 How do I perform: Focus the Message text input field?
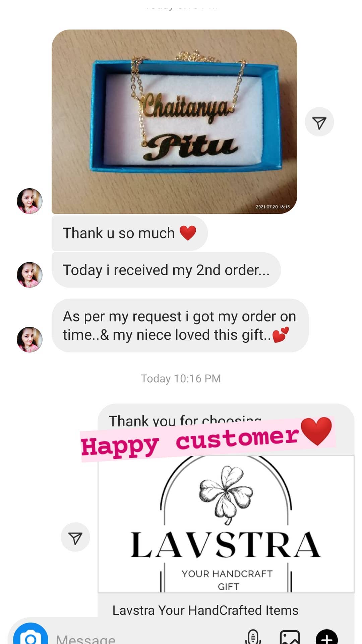[x=147, y=637]
